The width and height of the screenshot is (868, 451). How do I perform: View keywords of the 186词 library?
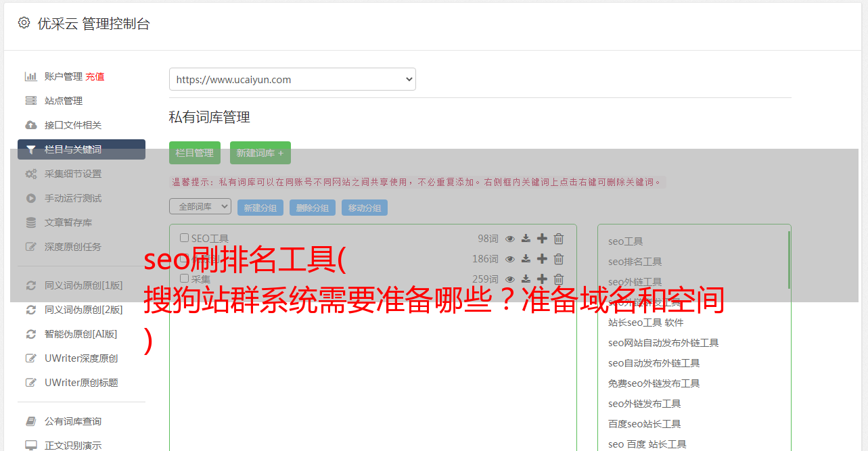510,259
